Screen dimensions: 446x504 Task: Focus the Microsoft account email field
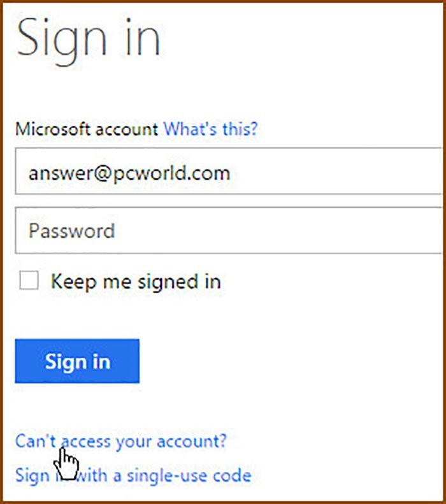click(229, 173)
